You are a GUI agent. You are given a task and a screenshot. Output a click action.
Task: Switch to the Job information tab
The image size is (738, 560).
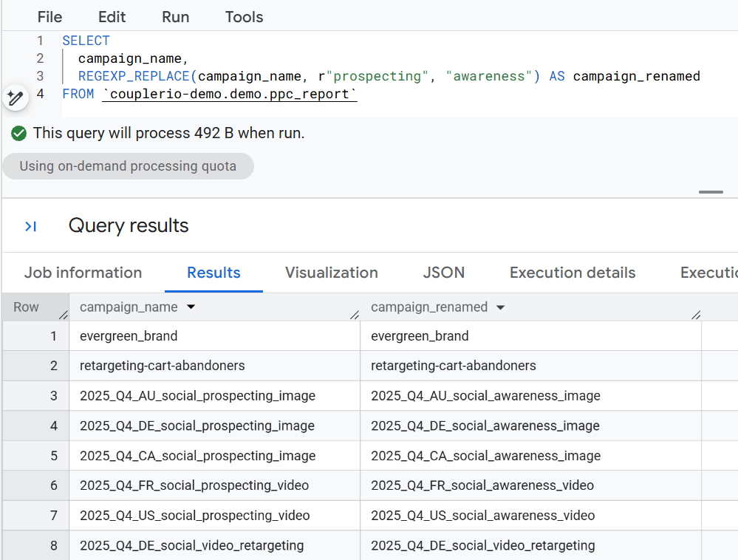click(x=83, y=273)
